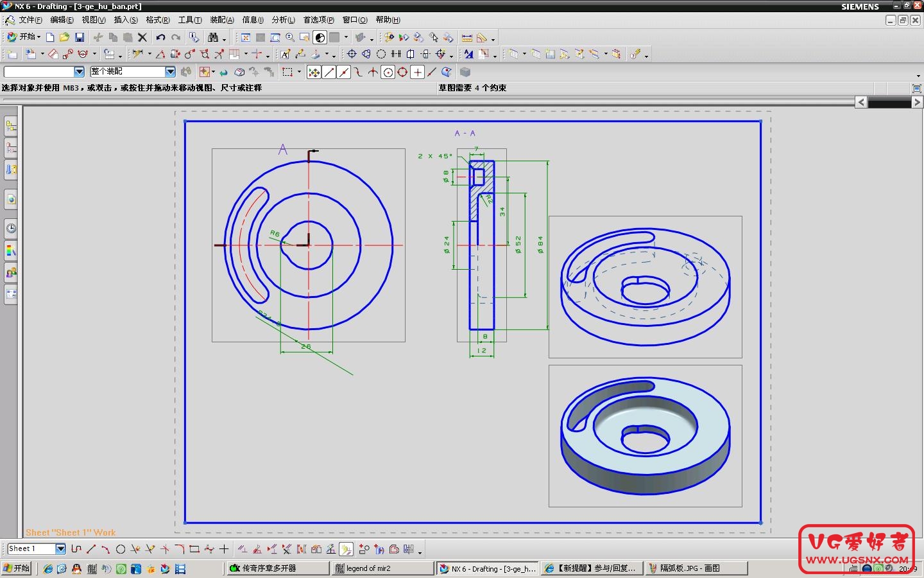Select the sketch Point plus tool

tap(224, 549)
